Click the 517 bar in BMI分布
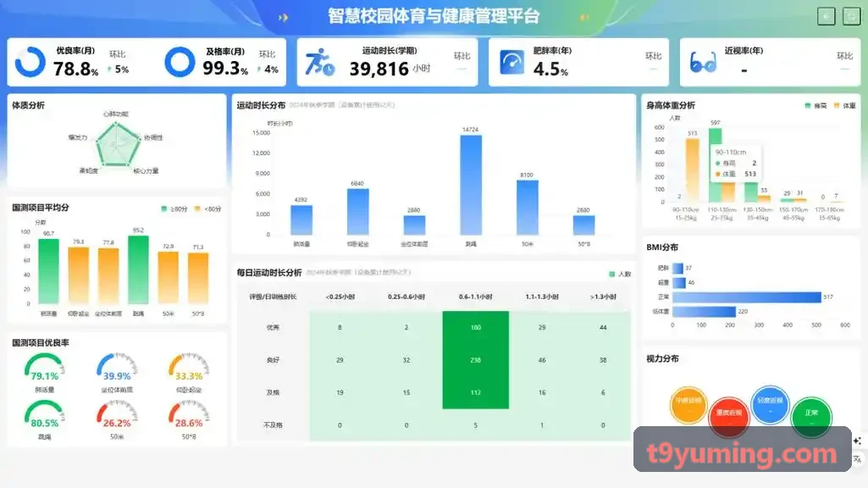The height and width of the screenshot is (488, 868). tap(747, 297)
